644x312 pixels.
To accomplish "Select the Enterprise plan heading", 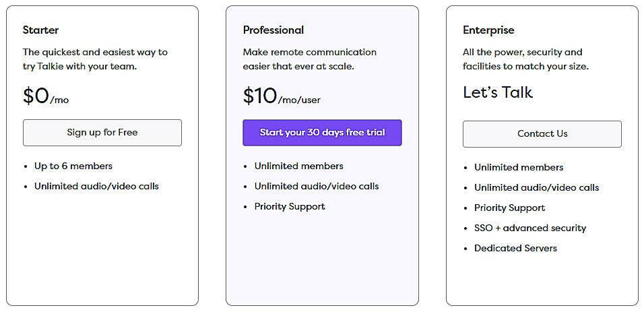I will [488, 30].
